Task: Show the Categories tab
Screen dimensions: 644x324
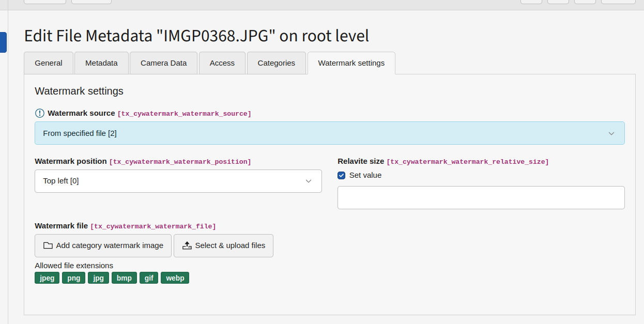Action: [277, 63]
